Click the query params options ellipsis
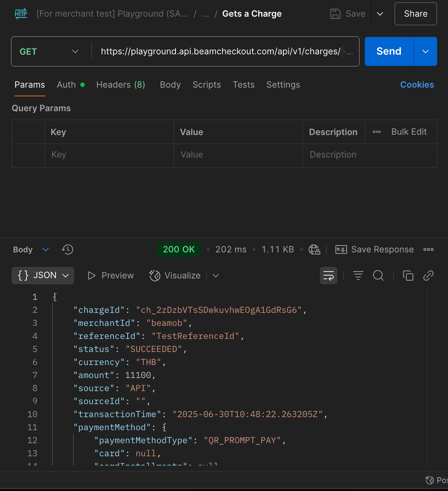This screenshot has height=491, width=448. tap(376, 132)
